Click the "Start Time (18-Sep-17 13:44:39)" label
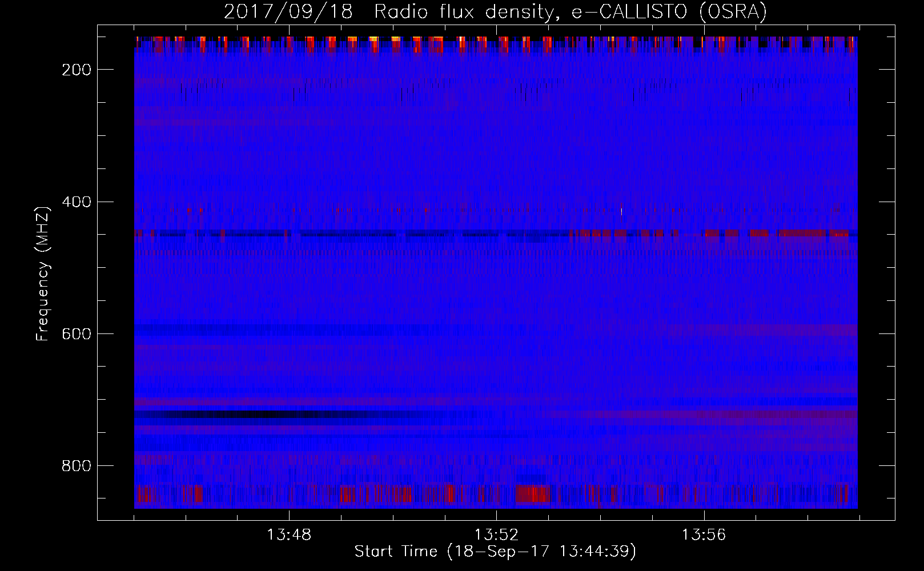The height and width of the screenshot is (571, 924). [x=495, y=552]
